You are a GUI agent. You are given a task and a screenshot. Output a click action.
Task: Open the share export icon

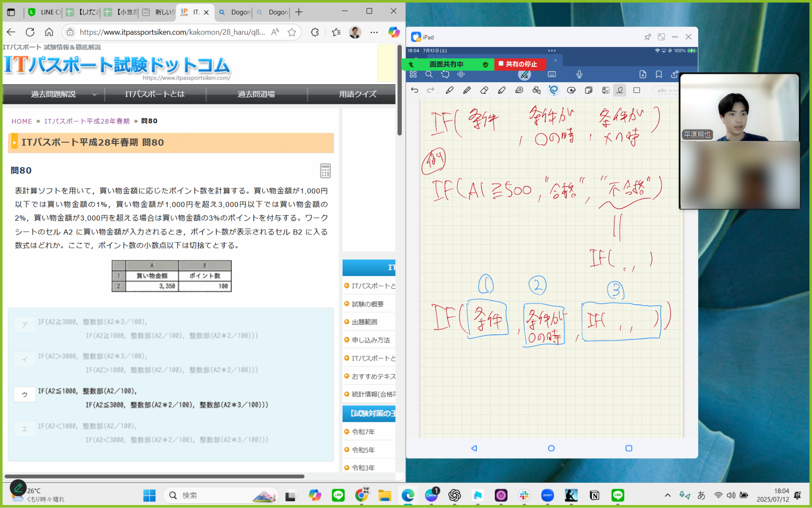[674, 74]
